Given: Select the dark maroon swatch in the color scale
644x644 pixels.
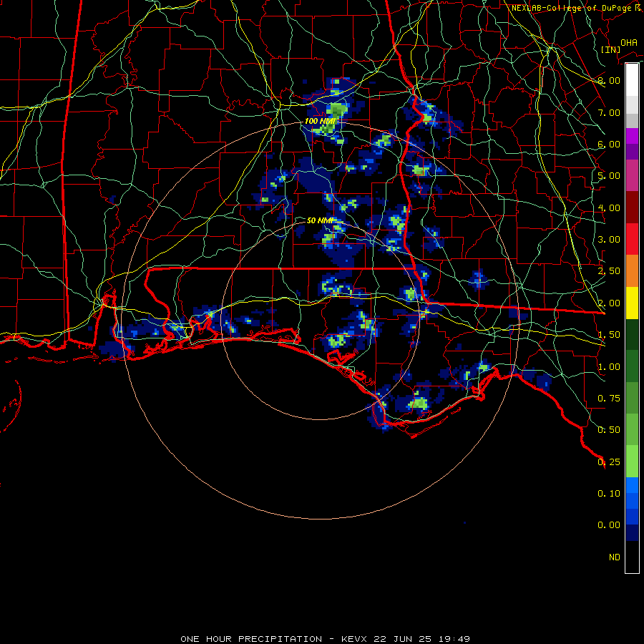Looking at the screenshot, I should [632, 208].
